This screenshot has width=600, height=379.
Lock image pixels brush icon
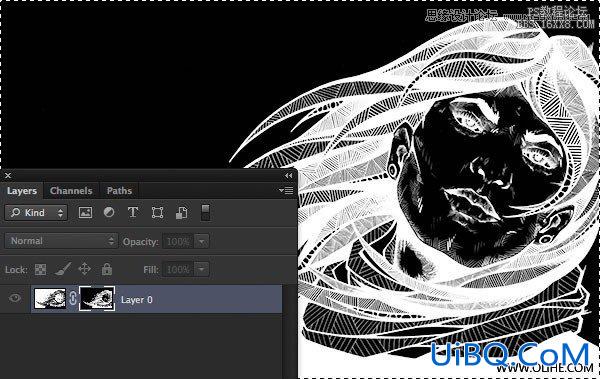click(x=62, y=269)
